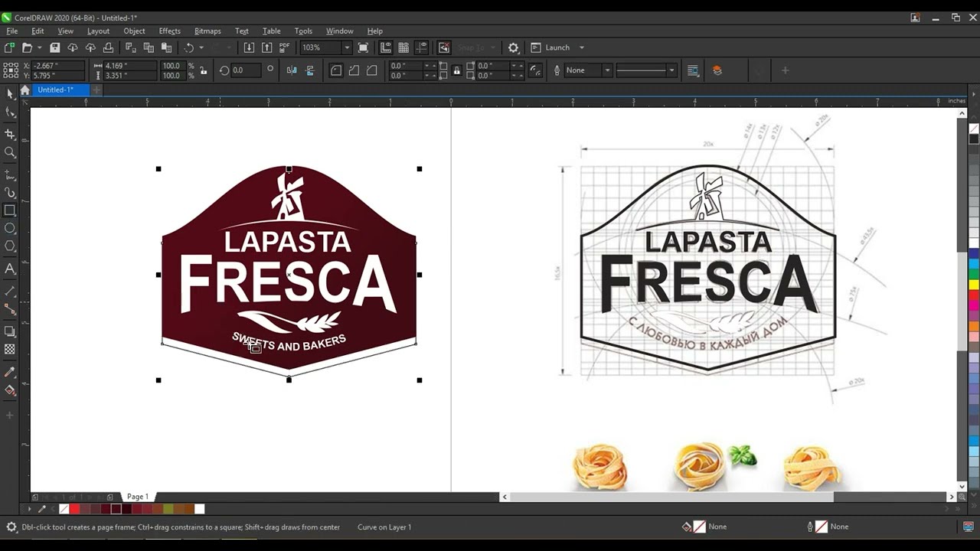Toggle the lock ratio padlock
The height and width of the screenshot is (551, 980).
pos(203,70)
